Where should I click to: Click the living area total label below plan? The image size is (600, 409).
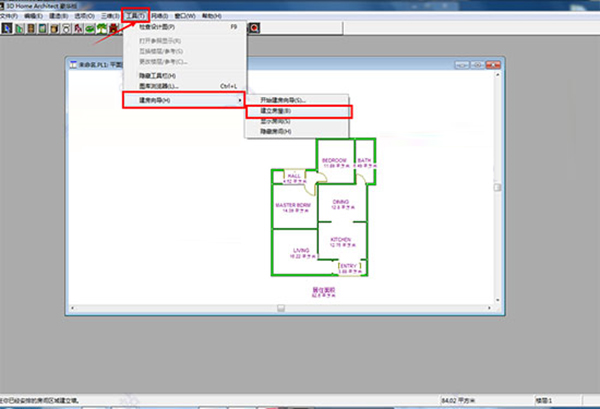coord(324,292)
